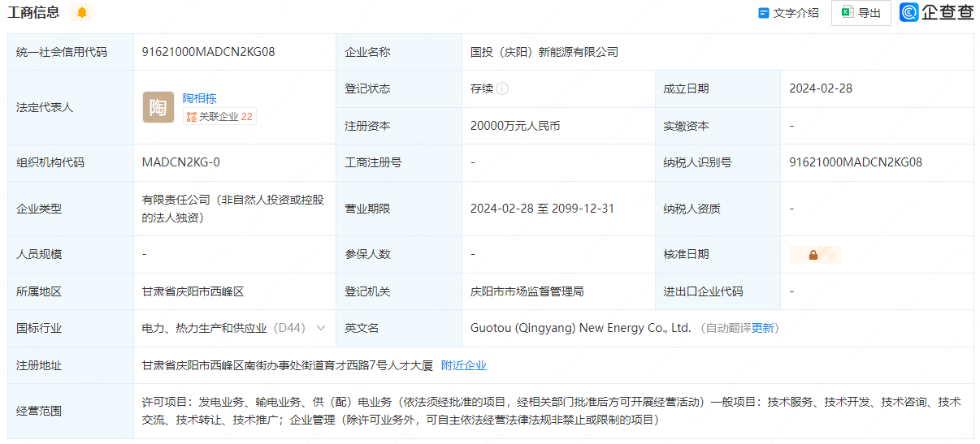Open the 文字介绍 view

pos(788,13)
